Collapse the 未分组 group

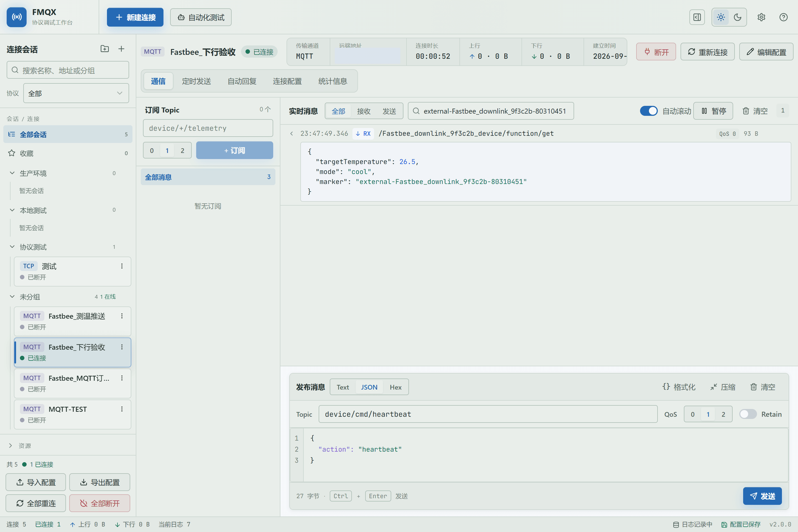[12, 296]
